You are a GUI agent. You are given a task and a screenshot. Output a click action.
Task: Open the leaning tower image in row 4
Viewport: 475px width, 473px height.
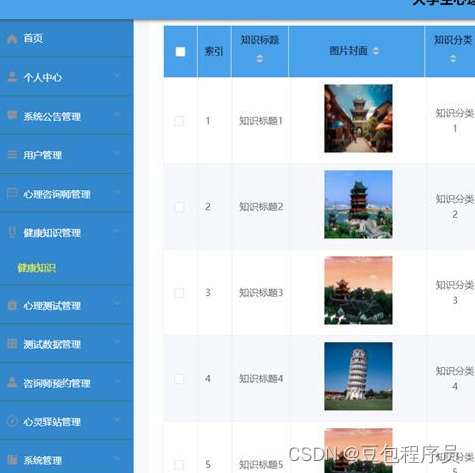(358, 376)
